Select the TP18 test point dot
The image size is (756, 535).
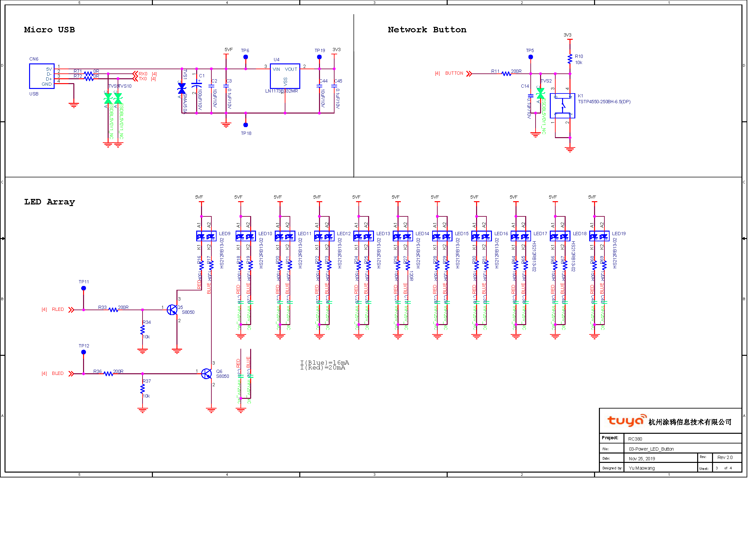246,125
